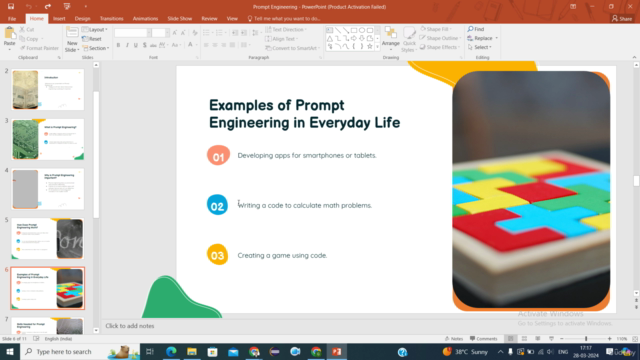Image resolution: width=640 pixels, height=360 pixels.
Task: Decrease font size
Action: click(183, 33)
